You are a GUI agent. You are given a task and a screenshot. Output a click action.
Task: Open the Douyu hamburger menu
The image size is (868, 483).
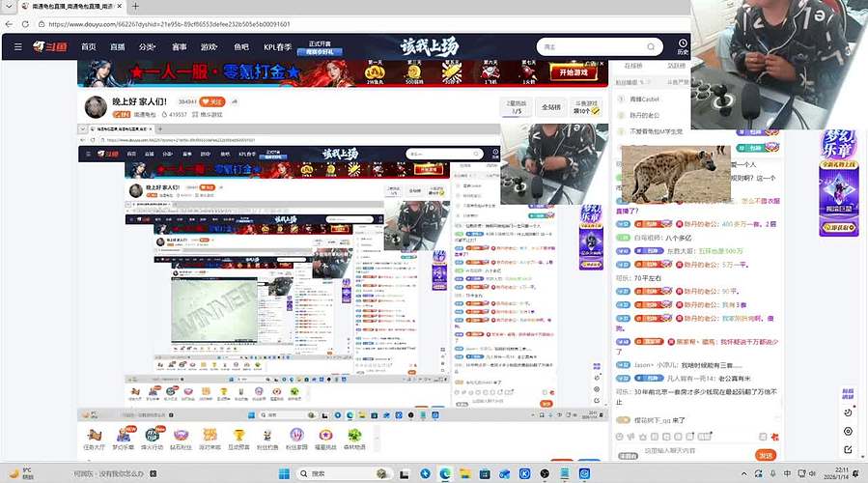(17, 47)
